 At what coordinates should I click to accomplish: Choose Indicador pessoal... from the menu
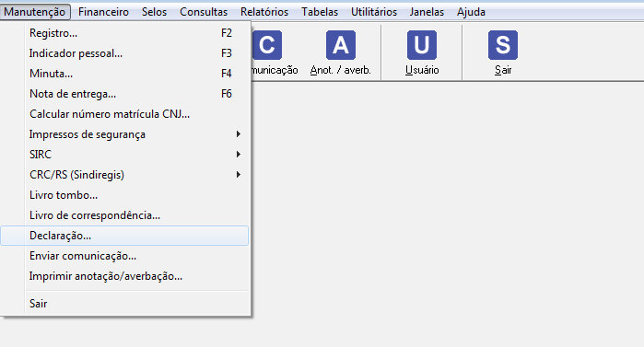point(125,53)
